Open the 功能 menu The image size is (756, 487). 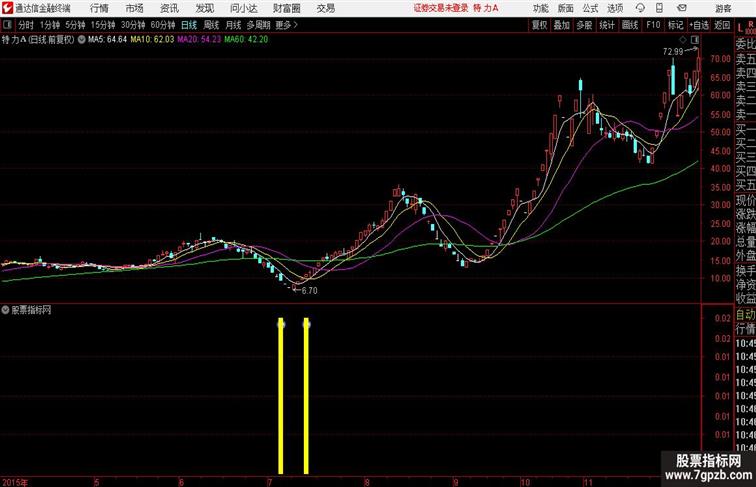tap(540, 8)
